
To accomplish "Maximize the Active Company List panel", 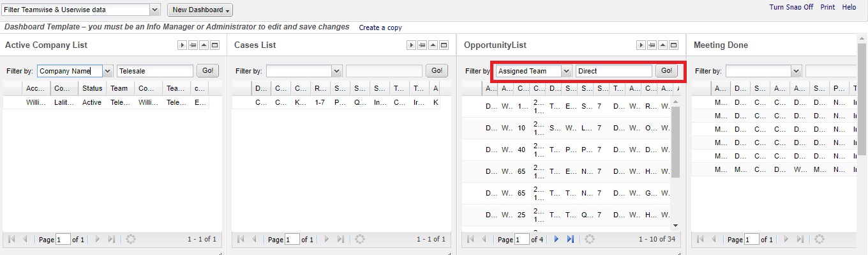I will click(215, 45).
